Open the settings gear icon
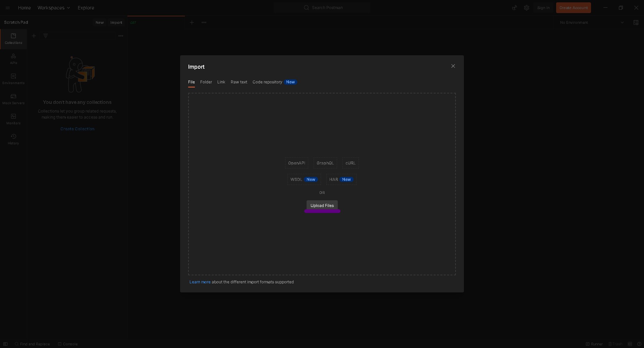This screenshot has width=644, height=348. tap(527, 8)
